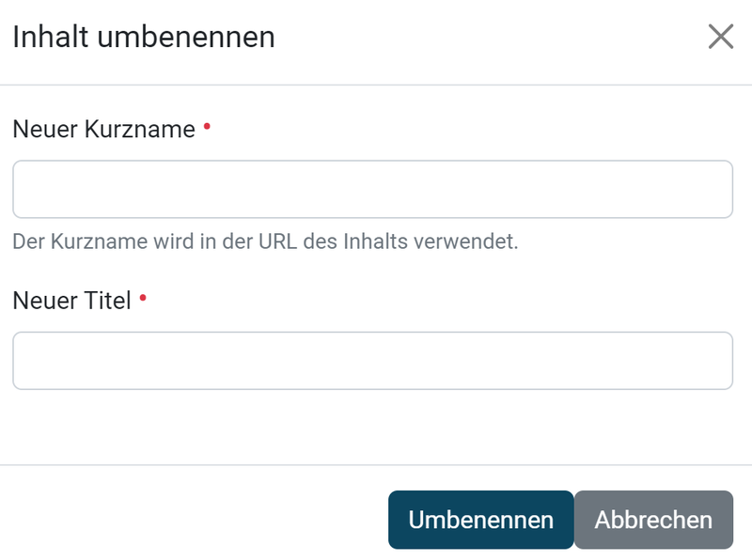Focus the Neuer Kurzname text field

[x=372, y=190]
